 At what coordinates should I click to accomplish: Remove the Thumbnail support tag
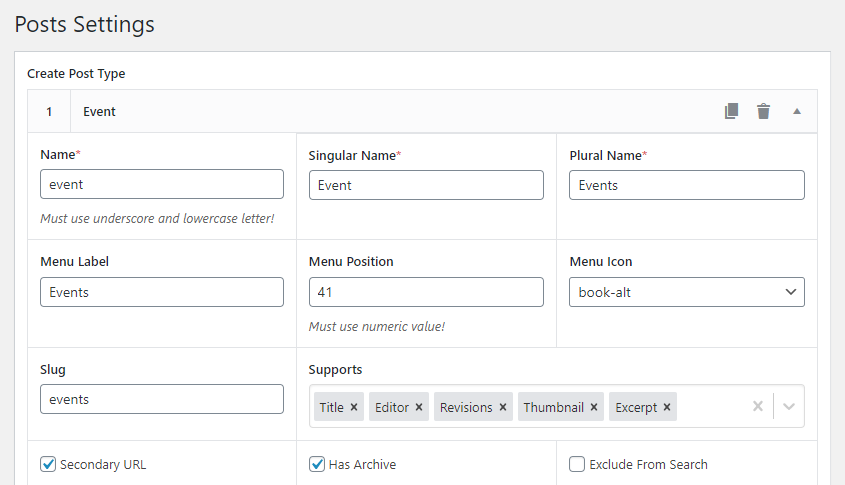click(x=594, y=407)
